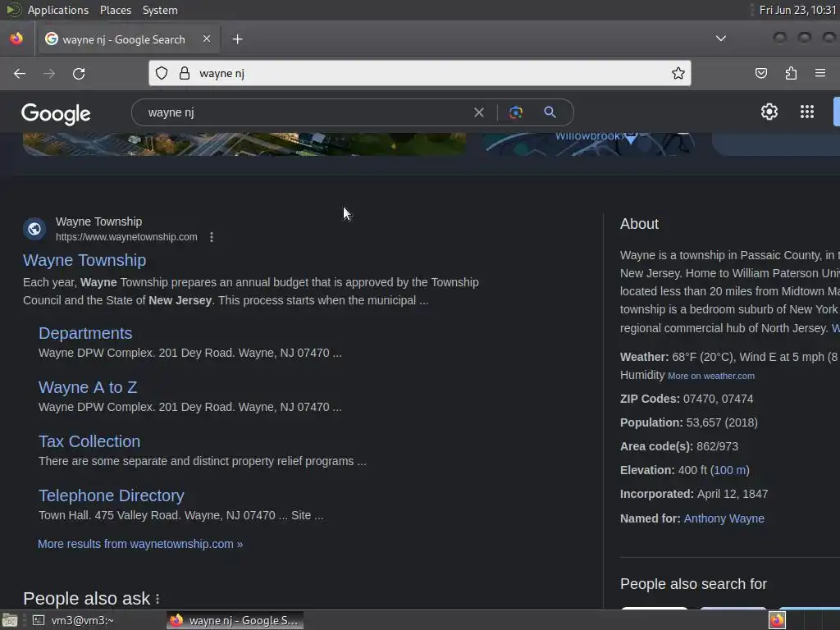Clear the Google search box text
This screenshot has width=840, height=630.
pyautogui.click(x=479, y=112)
